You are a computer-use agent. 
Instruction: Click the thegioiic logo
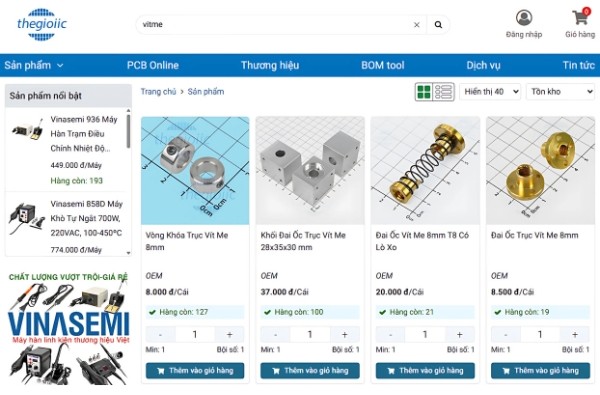coord(42,24)
